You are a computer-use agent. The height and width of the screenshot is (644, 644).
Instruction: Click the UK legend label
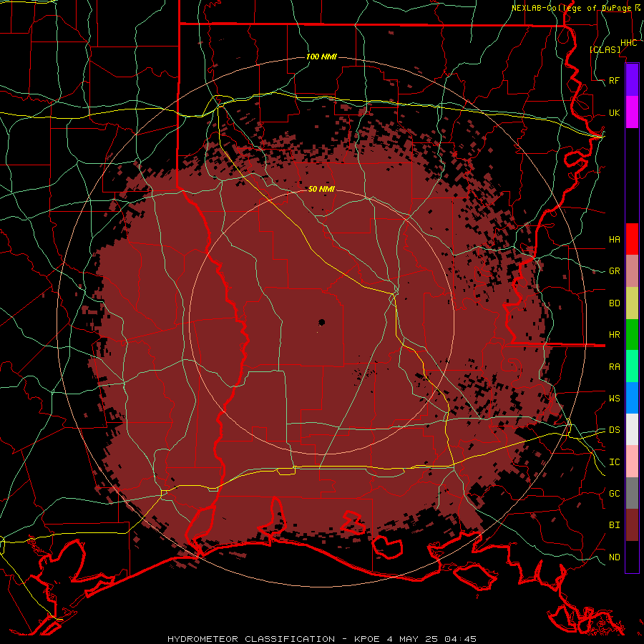click(x=615, y=112)
